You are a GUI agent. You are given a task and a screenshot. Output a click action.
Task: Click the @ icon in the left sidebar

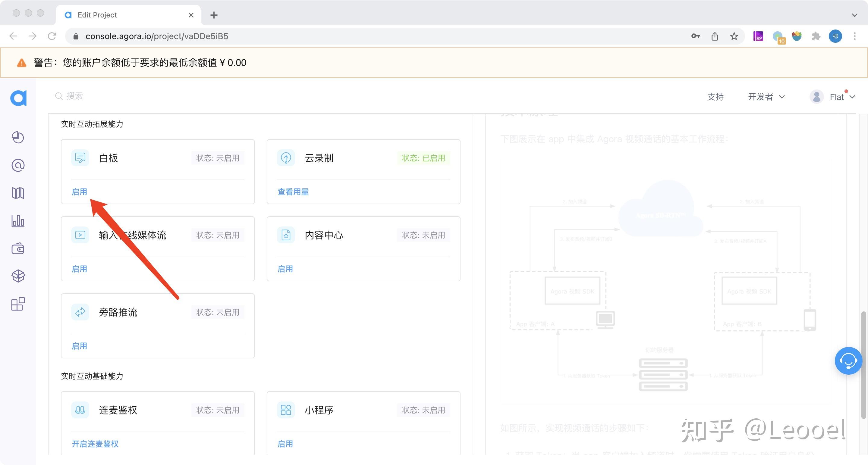pyautogui.click(x=18, y=165)
